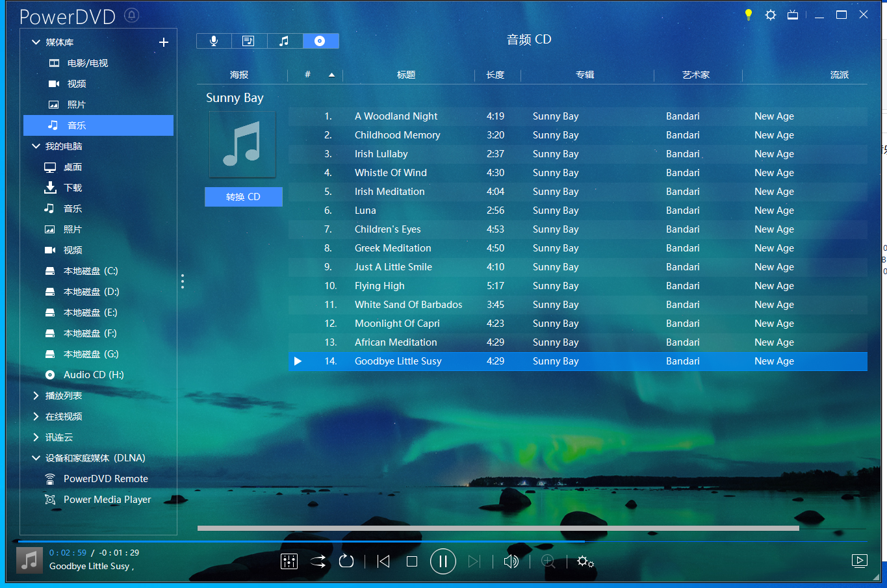
Task: Select track Childhood Memory
Action: coord(578,135)
